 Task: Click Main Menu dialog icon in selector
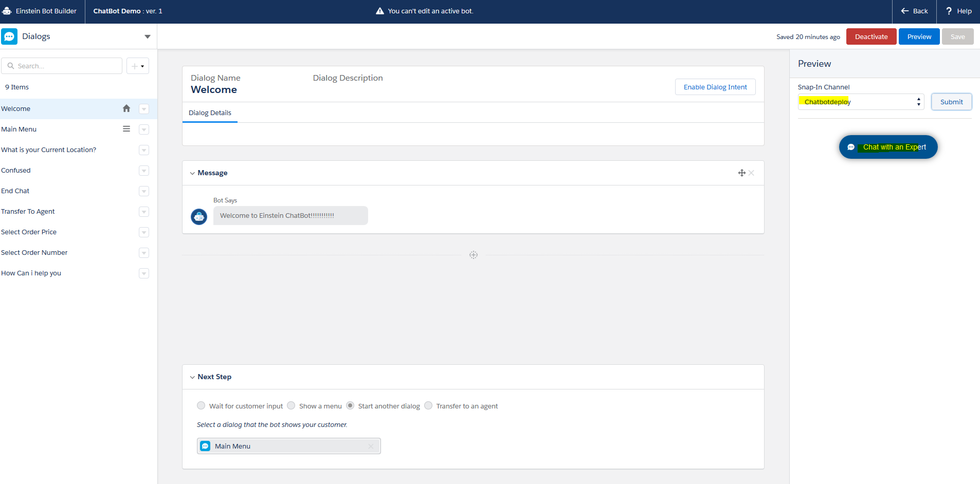(206, 446)
